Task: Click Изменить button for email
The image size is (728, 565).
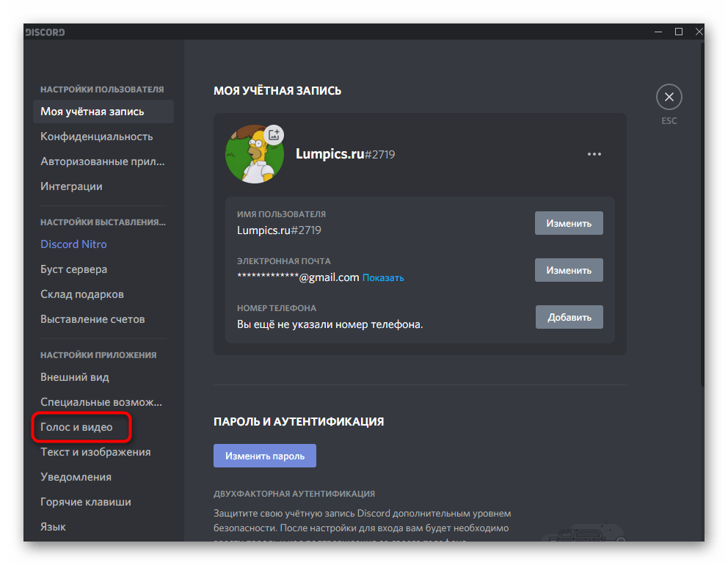Action: click(569, 270)
